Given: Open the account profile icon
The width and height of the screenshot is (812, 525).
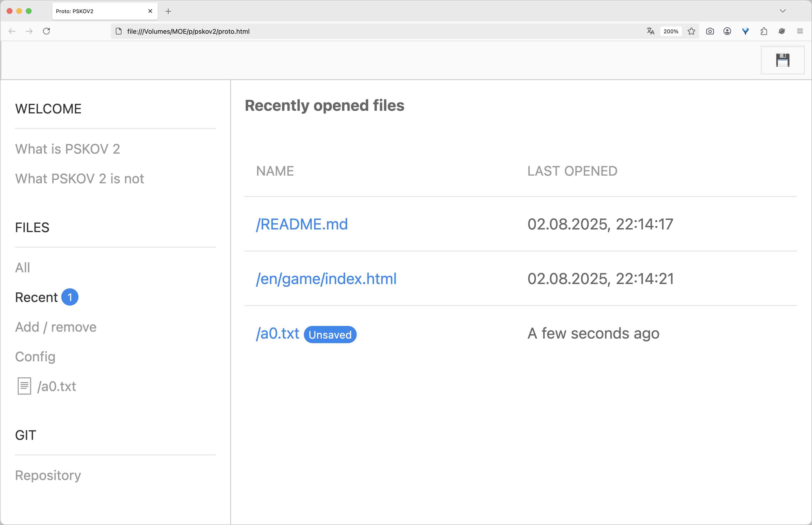Looking at the screenshot, I should [x=727, y=31].
